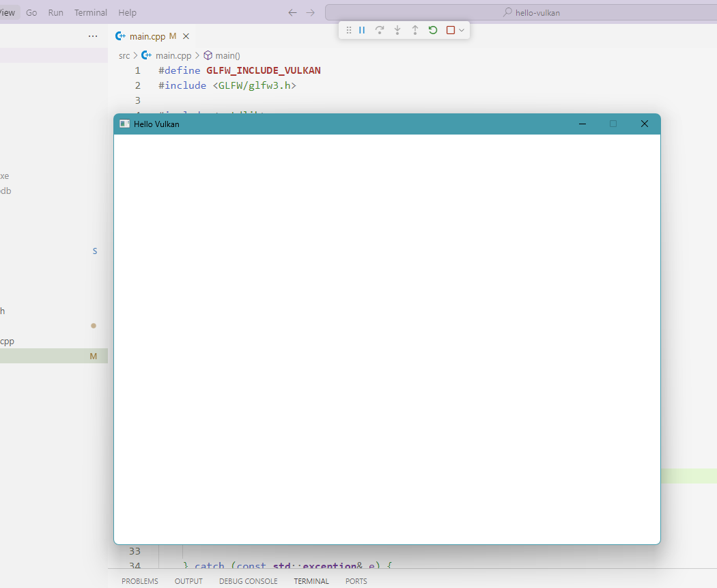This screenshot has height=588, width=717.
Task: Click the Hello Vulkan window title text
Action: [156, 124]
